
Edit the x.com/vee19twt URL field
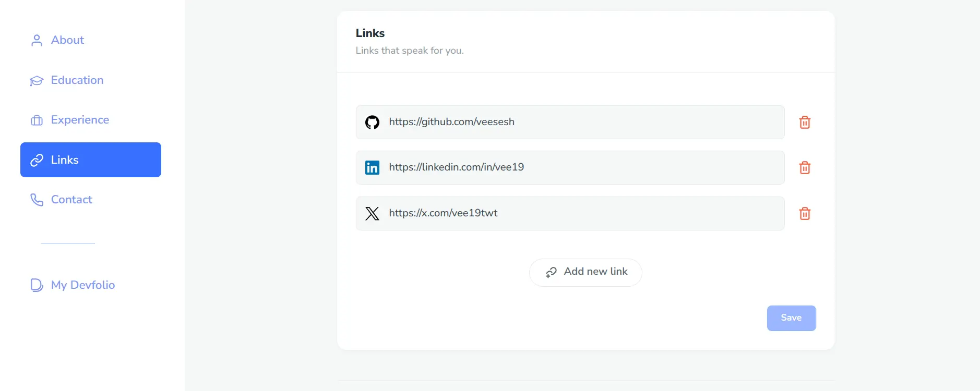tap(570, 213)
